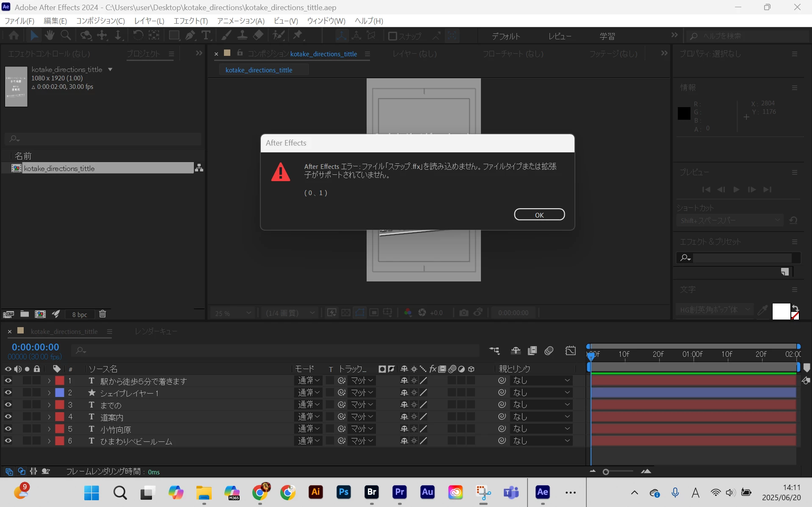Switch to the プロジェクト panel tab
The image size is (812, 507).
tap(143, 54)
